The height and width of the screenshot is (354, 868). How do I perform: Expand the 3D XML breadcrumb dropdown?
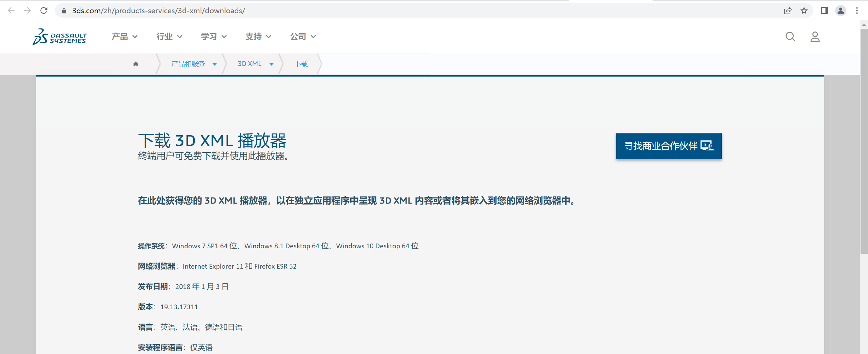[271, 64]
